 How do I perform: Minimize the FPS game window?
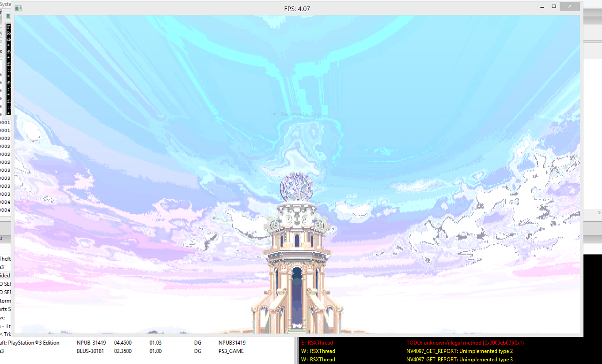[541, 7]
